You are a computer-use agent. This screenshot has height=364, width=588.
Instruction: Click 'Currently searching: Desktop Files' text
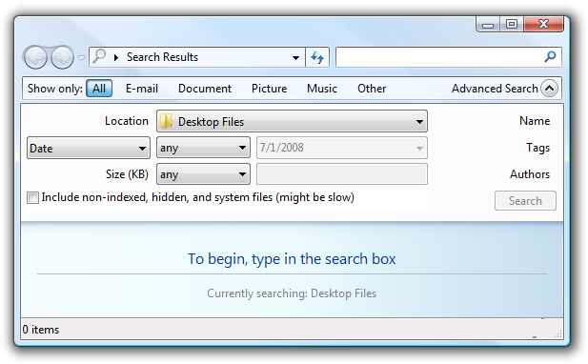pos(292,293)
